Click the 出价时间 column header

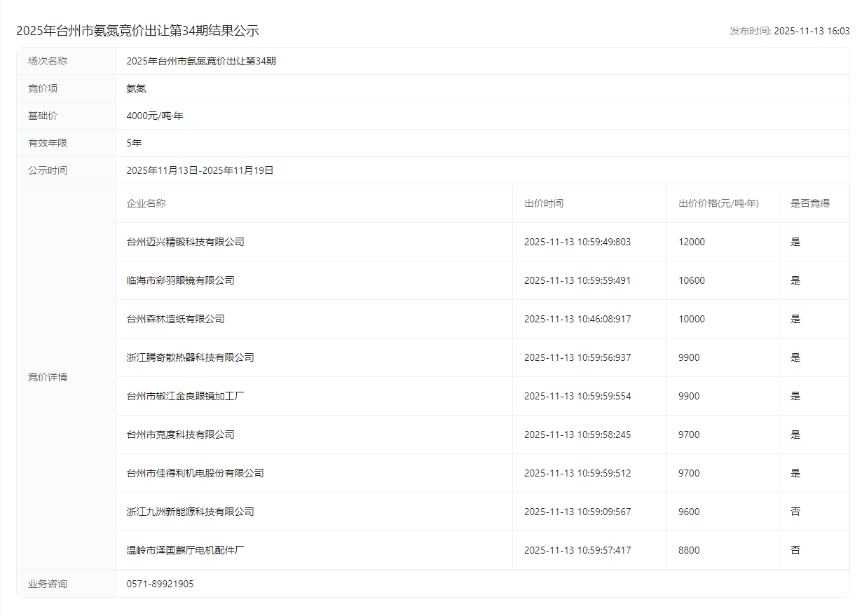pyautogui.click(x=543, y=203)
